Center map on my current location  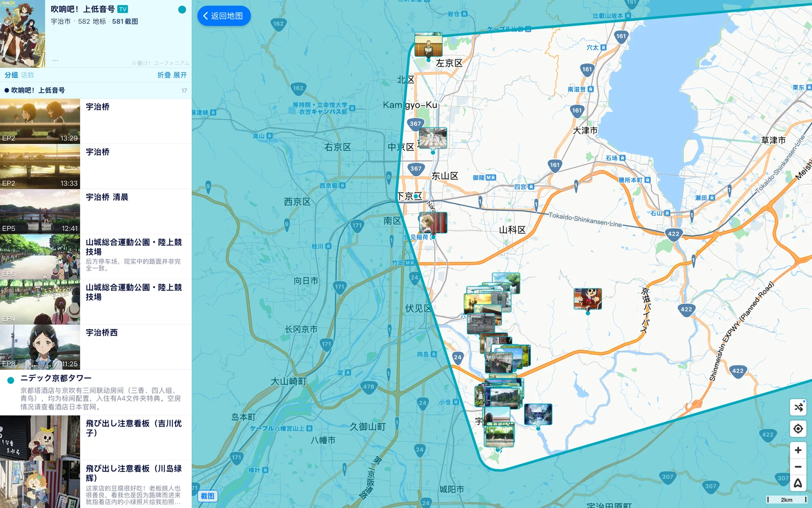tap(798, 429)
